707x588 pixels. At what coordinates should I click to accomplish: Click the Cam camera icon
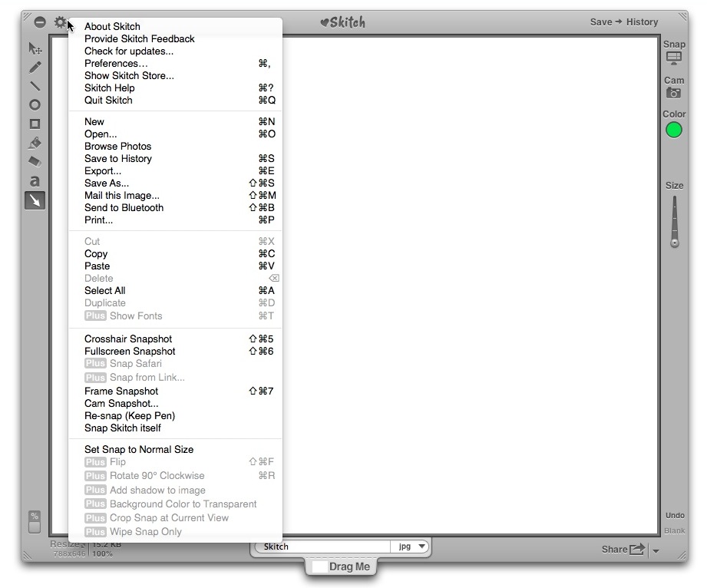click(674, 93)
